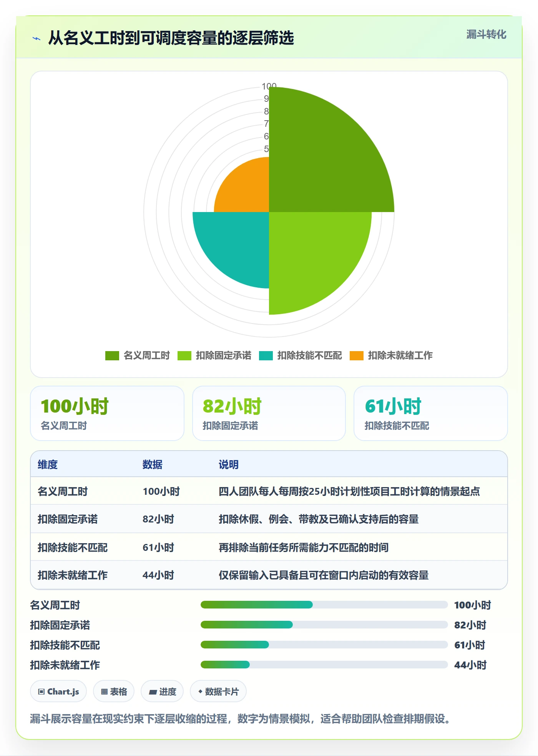Click the 100小时 value in the table
538x756 pixels.
pos(161,491)
